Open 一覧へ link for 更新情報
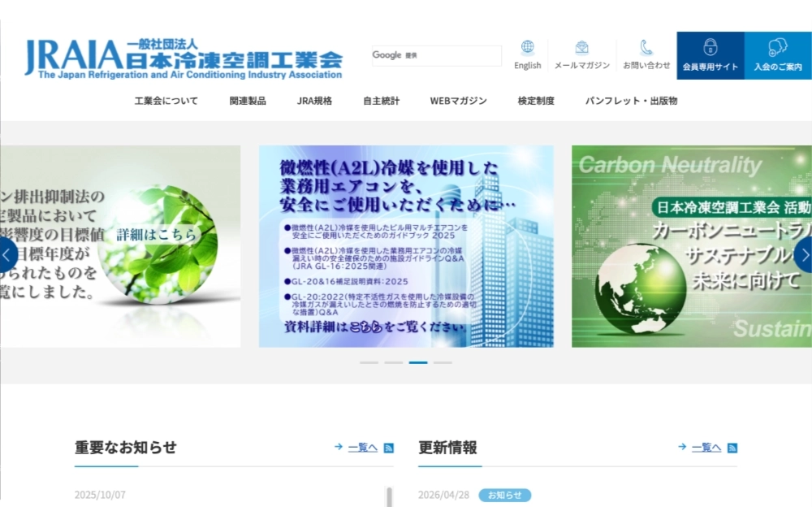This screenshot has width=812, height=507. pos(706,448)
